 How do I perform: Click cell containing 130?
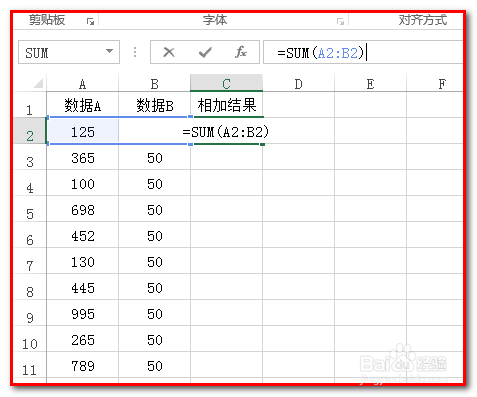coord(82,261)
